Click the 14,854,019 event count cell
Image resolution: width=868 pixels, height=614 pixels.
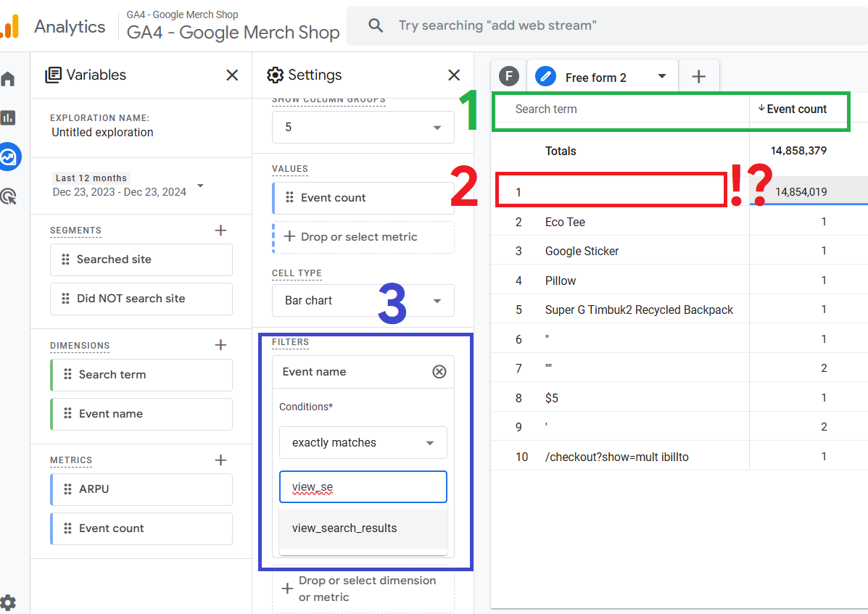pyautogui.click(x=801, y=192)
